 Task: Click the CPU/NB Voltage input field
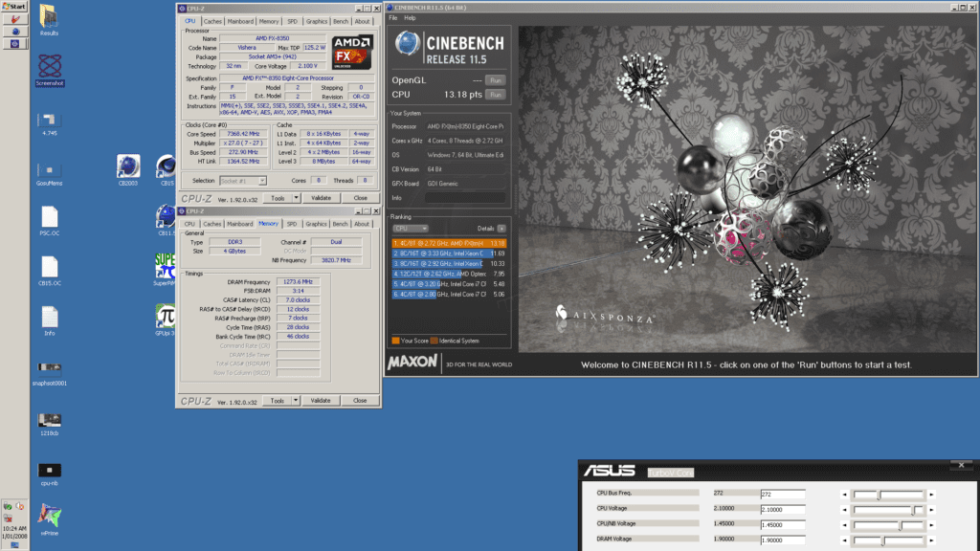coord(783,525)
